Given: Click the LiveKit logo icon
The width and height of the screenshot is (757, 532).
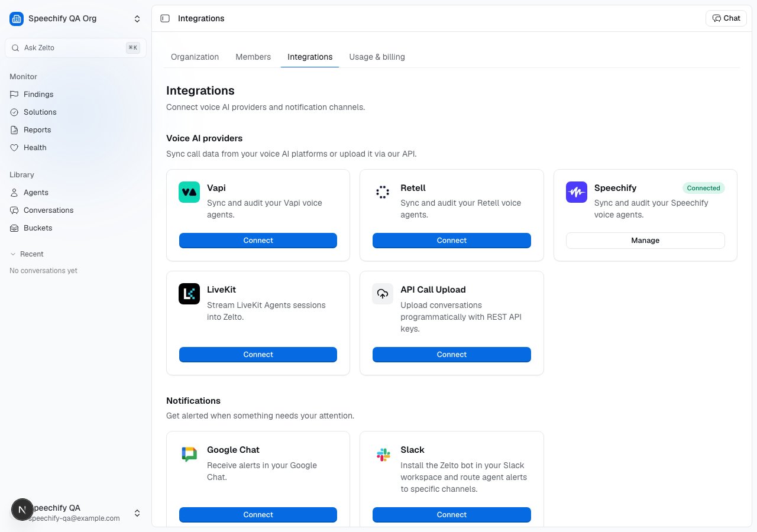Looking at the screenshot, I should [x=189, y=294].
